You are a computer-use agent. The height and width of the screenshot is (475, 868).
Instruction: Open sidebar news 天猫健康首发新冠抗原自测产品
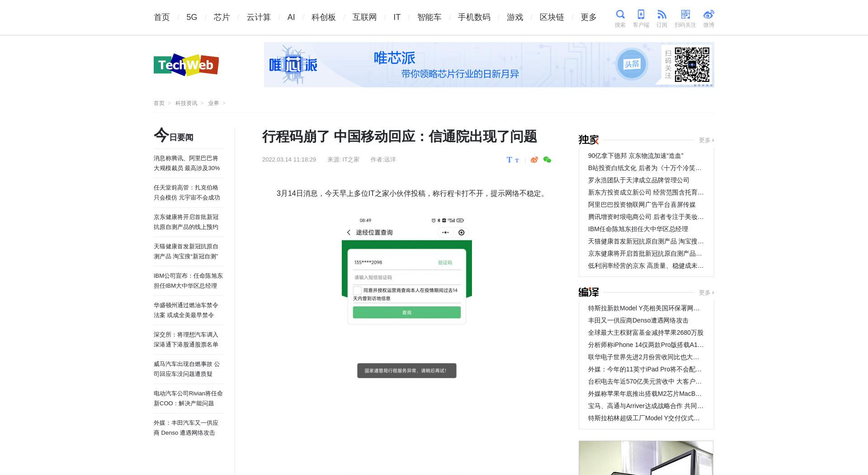tap(186, 252)
